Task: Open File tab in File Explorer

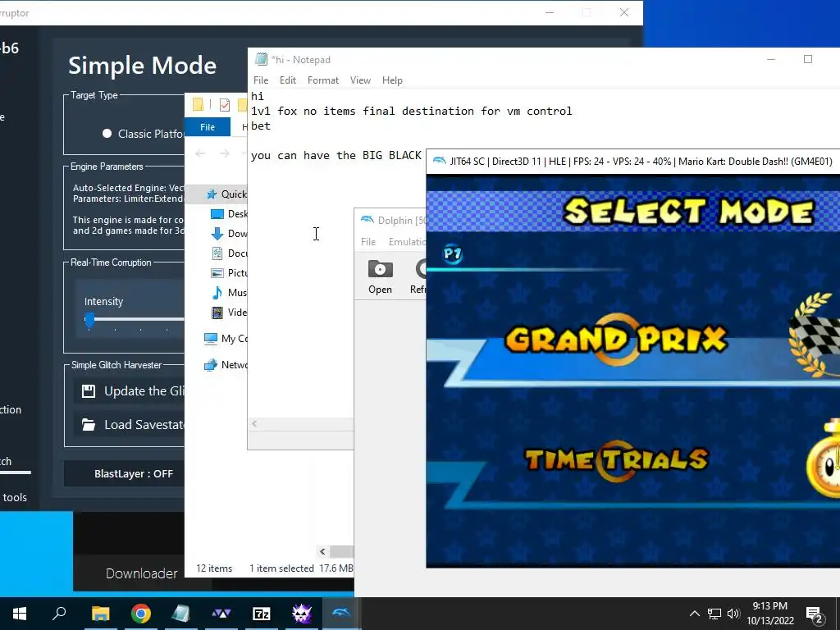Action: (208, 127)
